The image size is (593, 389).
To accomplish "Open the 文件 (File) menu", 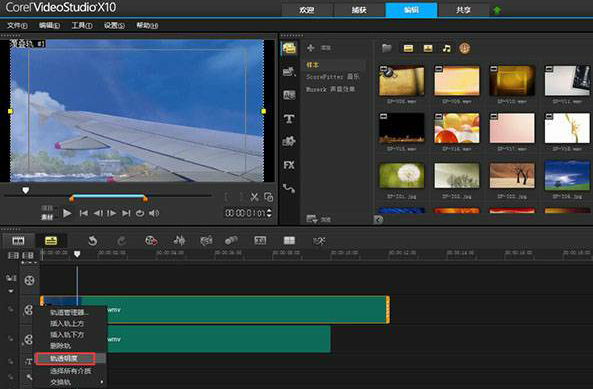I will [17, 26].
